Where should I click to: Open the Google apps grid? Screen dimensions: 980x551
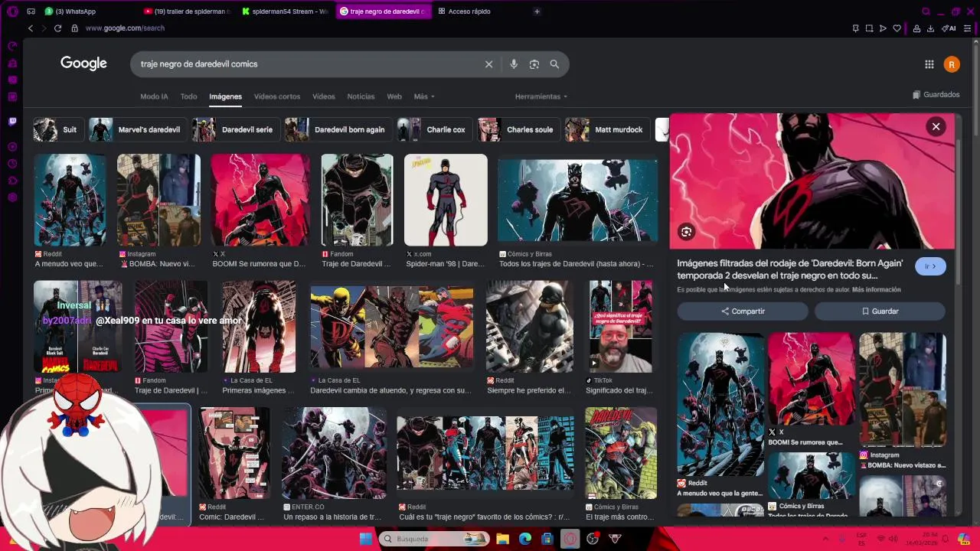pyautogui.click(x=929, y=64)
